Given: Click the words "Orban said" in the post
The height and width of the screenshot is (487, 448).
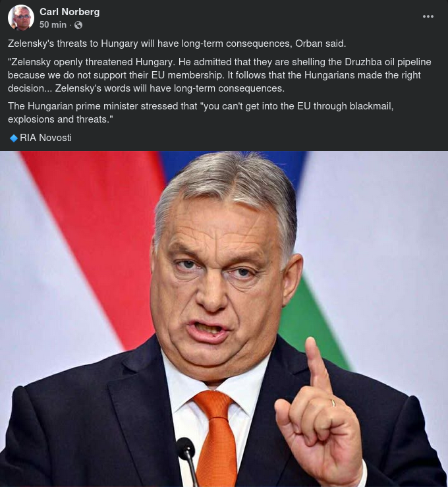Looking at the screenshot, I should 322,43.
